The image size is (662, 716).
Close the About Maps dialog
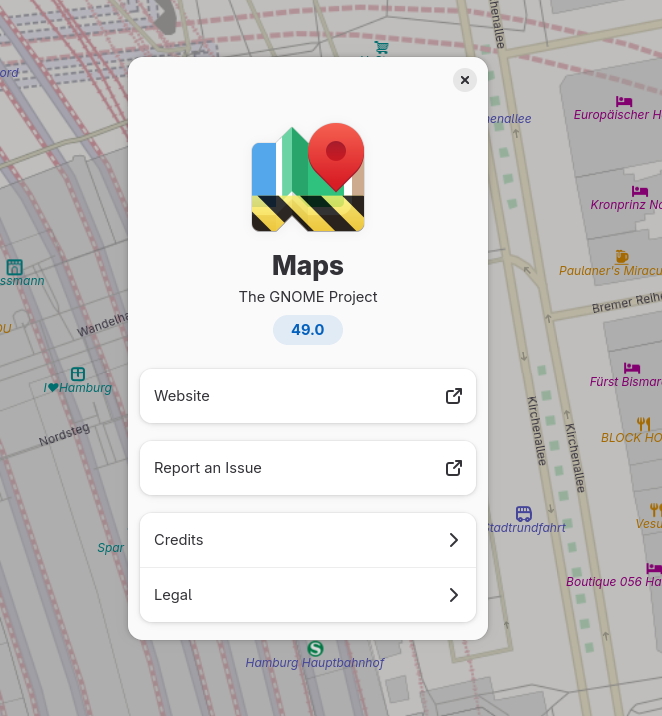[x=465, y=80]
